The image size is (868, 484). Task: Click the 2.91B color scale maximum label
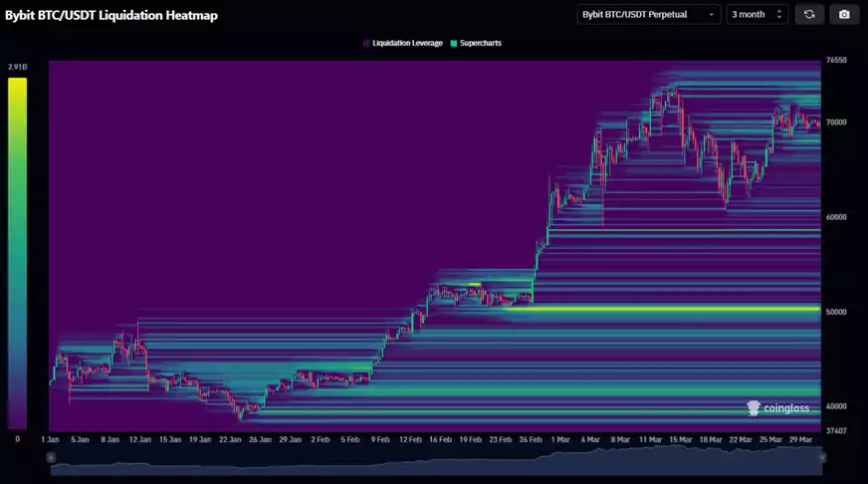[x=17, y=67]
